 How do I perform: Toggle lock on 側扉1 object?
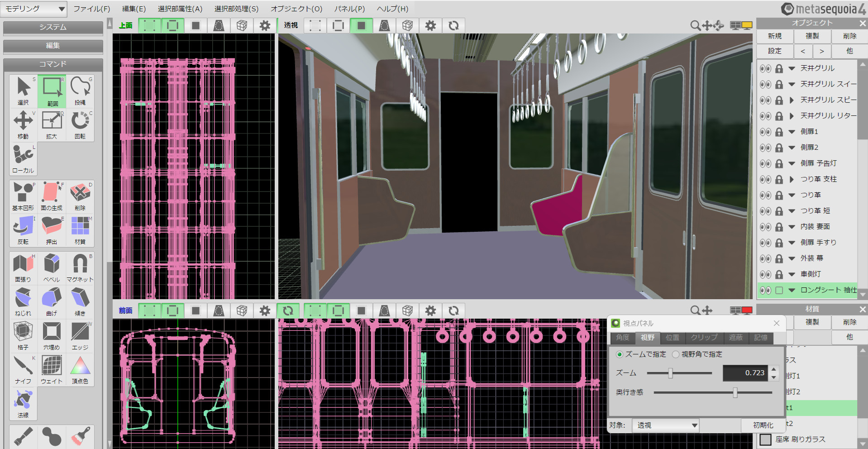(x=779, y=132)
